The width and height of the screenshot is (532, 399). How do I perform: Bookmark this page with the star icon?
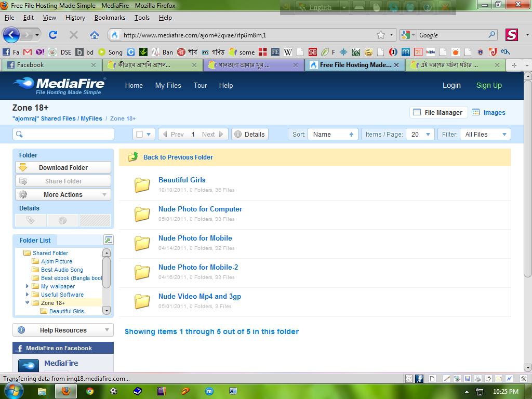tap(381, 35)
